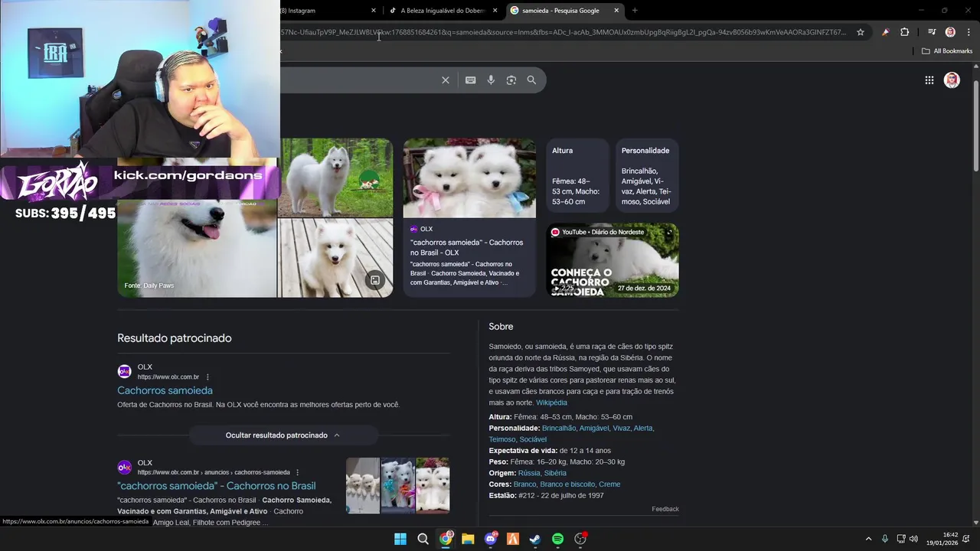Click the magnifying glass search button
980x551 pixels.
531,80
